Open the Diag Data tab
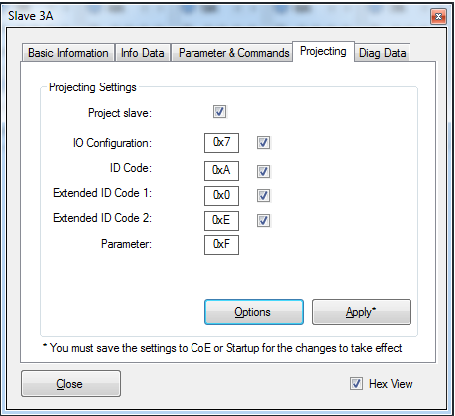The image size is (455, 416). (382, 53)
